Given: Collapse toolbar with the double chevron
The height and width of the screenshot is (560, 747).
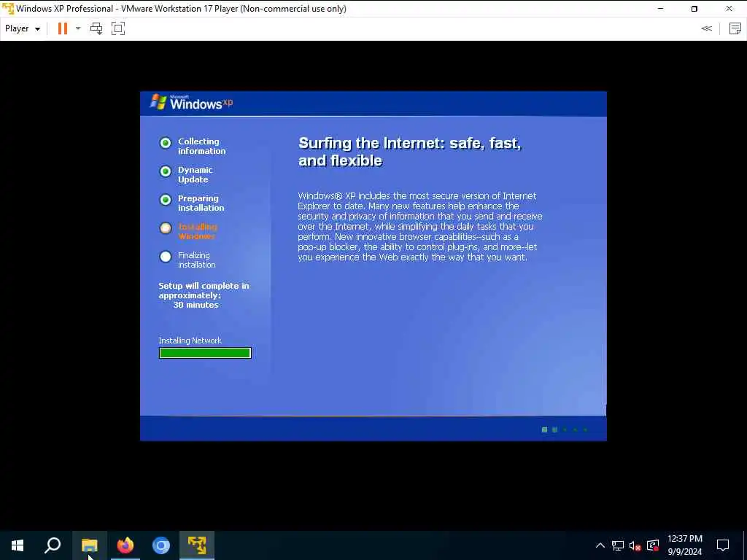Looking at the screenshot, I should [706, 28].
